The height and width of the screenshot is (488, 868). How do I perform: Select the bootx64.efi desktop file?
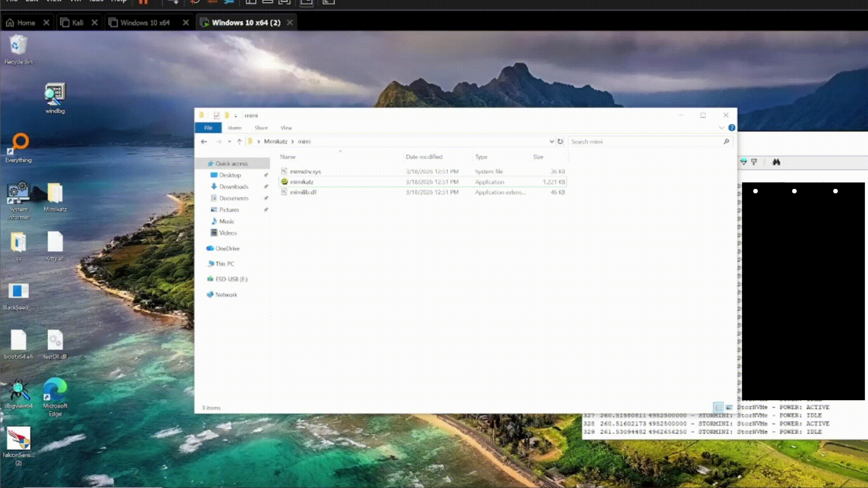click(x=19, y=344)
